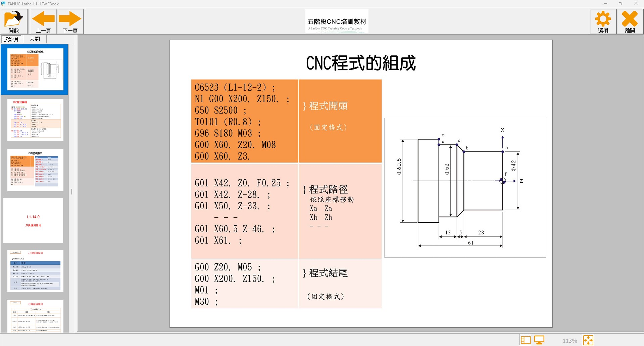
Task: Click the panel splitter handle beside thumbnails
Action: (72, 192)
